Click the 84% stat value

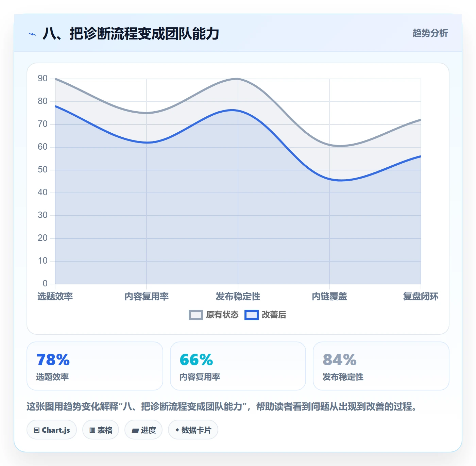click(x=339, y=360)
